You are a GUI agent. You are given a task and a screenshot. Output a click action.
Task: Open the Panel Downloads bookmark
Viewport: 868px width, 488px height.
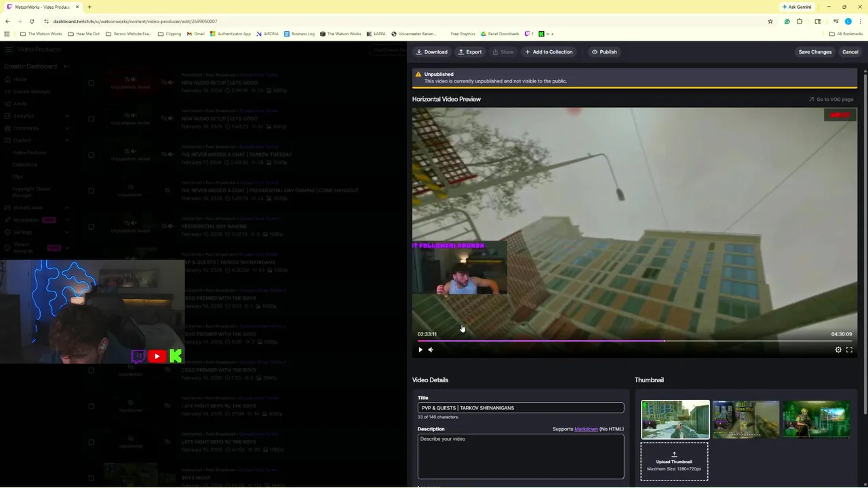tap(500, 34)
